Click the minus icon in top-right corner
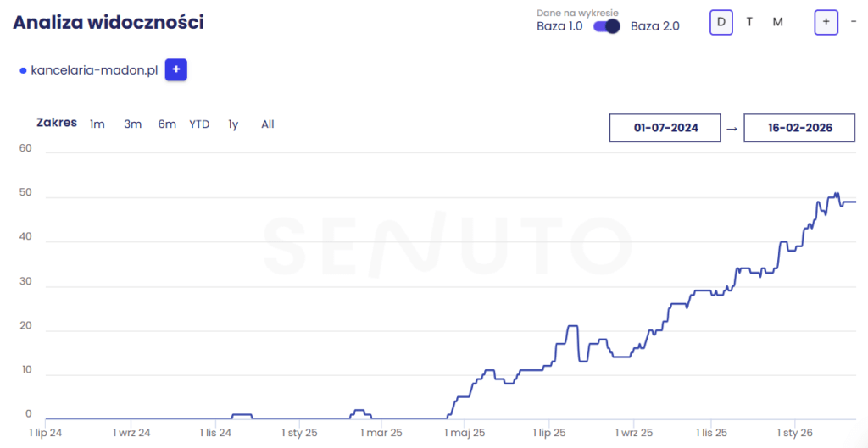868x448 pixels. pyautogui.click(x=853, y=22)
